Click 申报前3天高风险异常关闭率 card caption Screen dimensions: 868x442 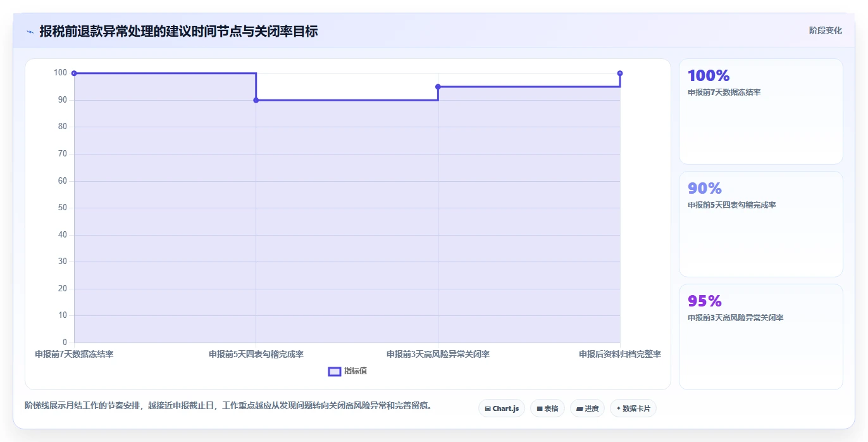tap(735, 318)
